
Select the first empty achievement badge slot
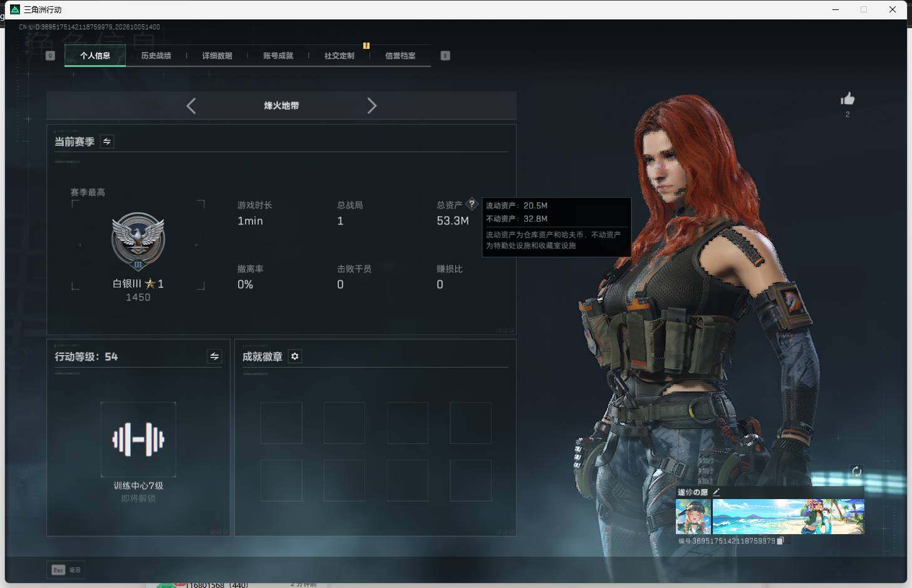282,423
